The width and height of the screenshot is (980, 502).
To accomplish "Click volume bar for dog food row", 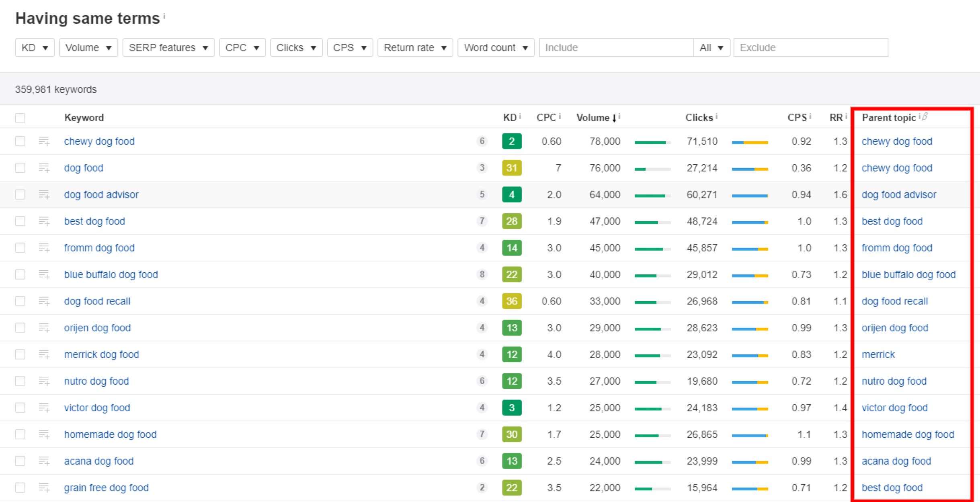I will tap(652, 169).
